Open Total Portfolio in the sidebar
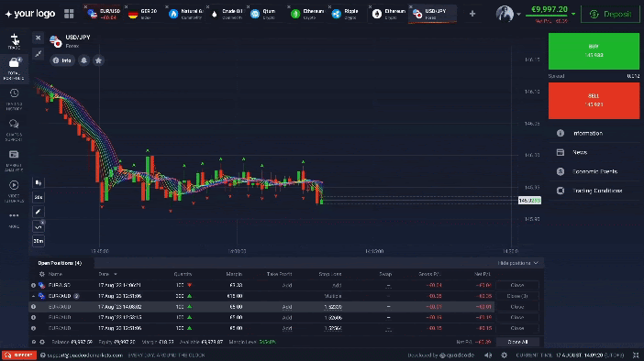The image size is (644, 361). [14, 69]
